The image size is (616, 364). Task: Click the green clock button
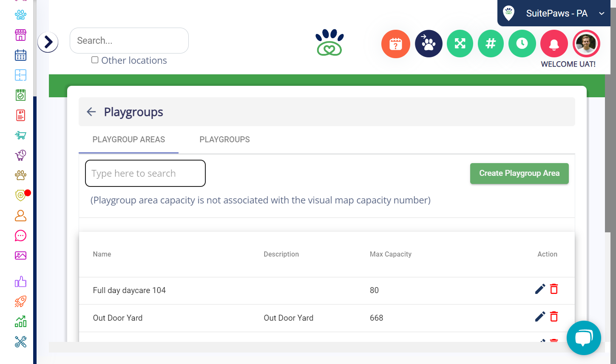pos(522,44)
